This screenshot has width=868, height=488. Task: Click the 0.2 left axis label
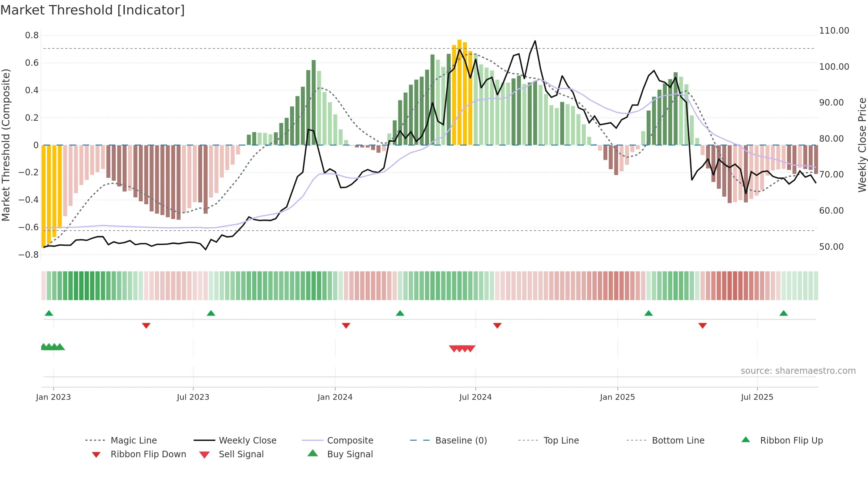tap(32, 118)
